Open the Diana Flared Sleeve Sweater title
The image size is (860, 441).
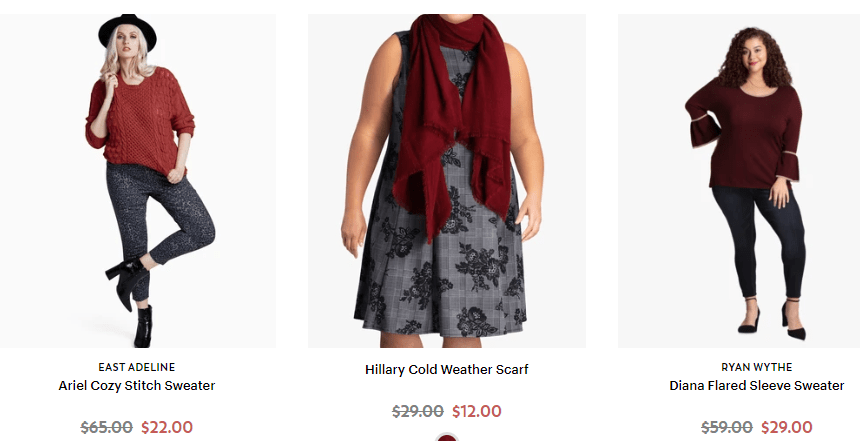(756, 386)
